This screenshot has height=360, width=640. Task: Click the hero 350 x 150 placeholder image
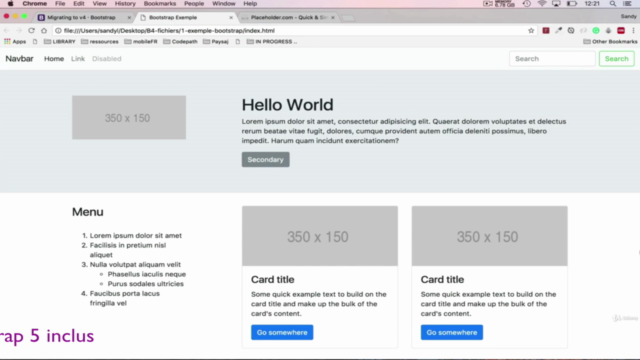tap(129, 118)
